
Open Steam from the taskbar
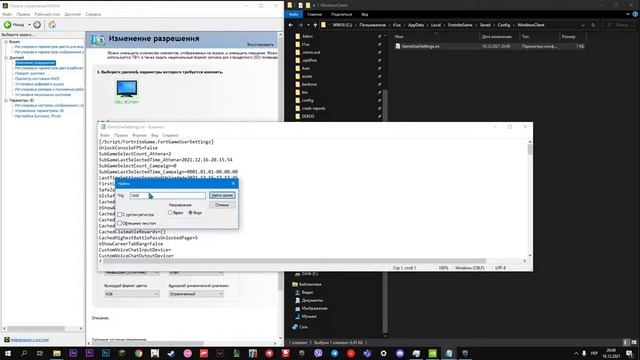click(171, 353)
